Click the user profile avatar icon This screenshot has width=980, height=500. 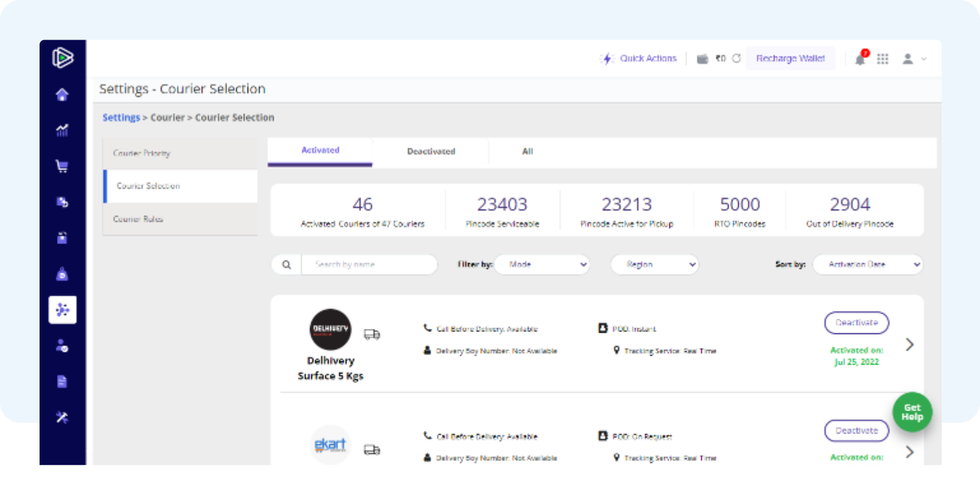coord(907,59)
